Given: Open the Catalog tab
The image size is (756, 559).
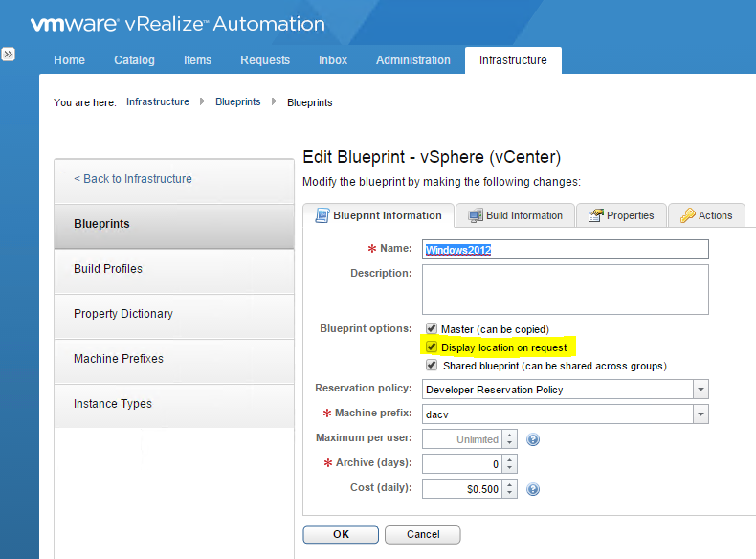Looking at the screenshot, I should click(x=134, y=59).
